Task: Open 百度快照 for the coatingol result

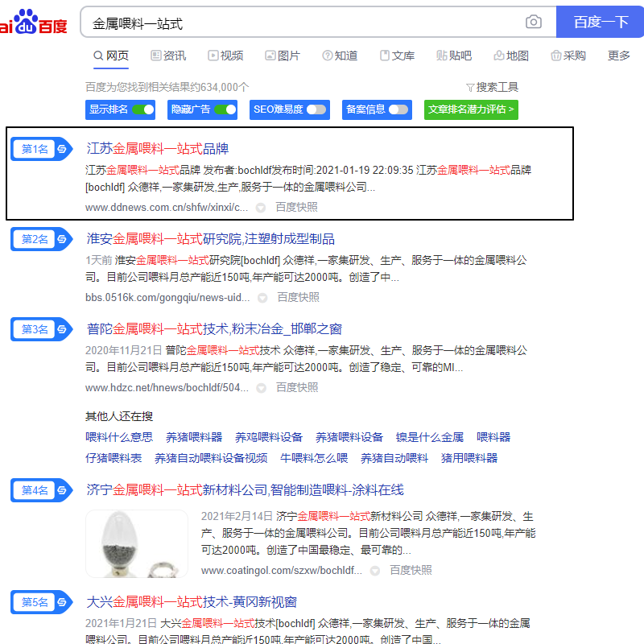Action: pyautogui.click(x=411, y=571)
